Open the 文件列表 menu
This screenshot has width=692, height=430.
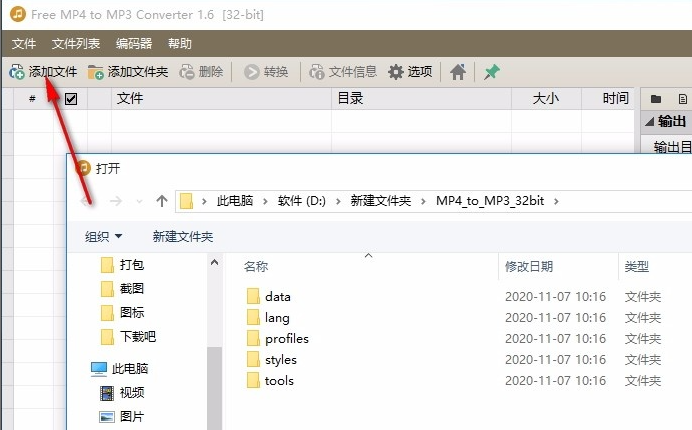coord(76,44)
